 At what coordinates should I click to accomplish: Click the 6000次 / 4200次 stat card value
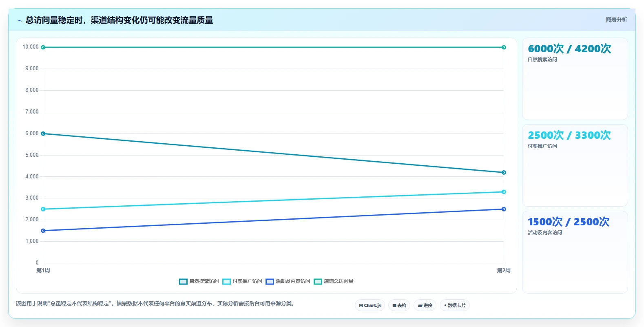[569, 49]
